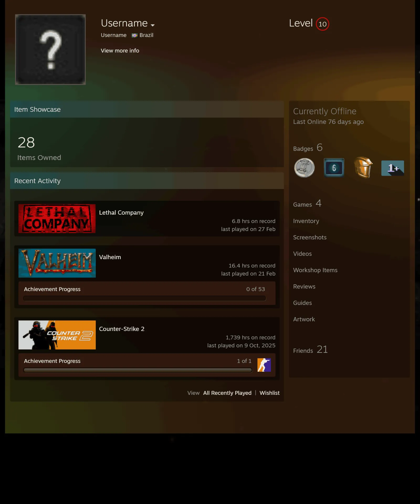Open the 1+ game collector badge

pos(393,168)
